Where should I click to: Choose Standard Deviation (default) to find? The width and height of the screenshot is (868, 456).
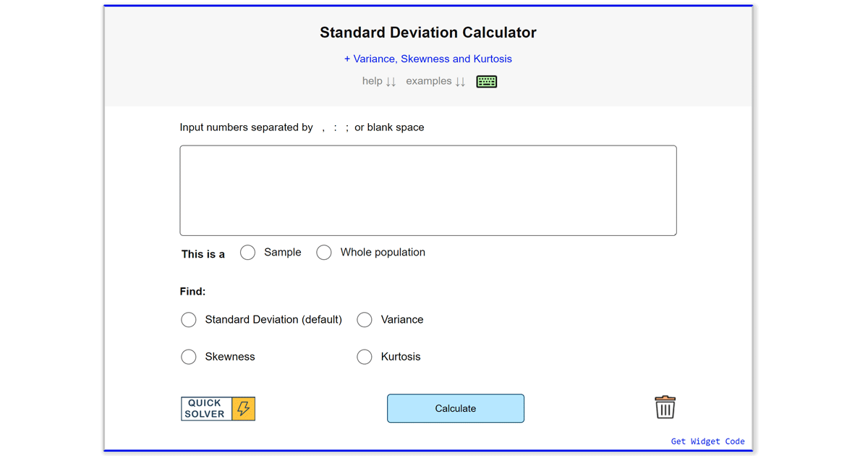tap(188, 319)
